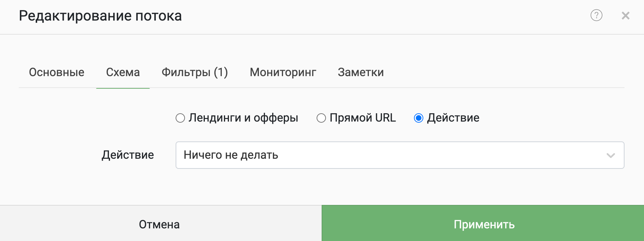Click the Редактирование потока dialog title
This screenshot has width=644, height=241.
[x=100, y=16]
